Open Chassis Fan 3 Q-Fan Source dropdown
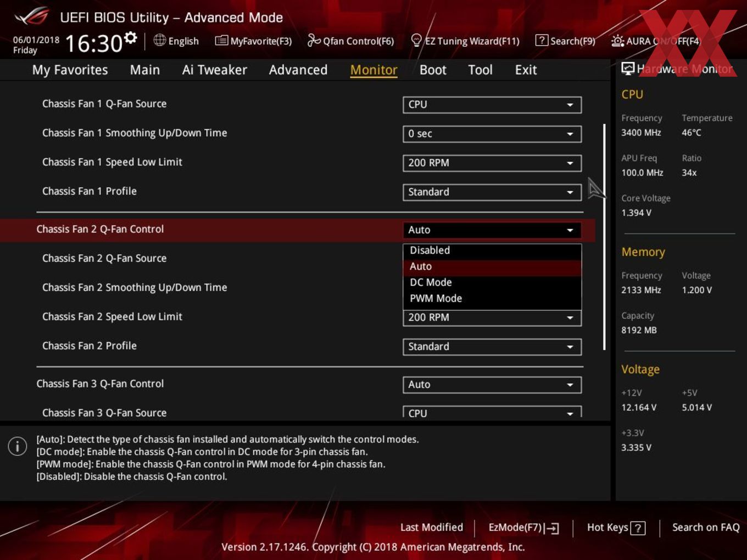The width and height of the screenshot is (747, 560). click(492, 412)
